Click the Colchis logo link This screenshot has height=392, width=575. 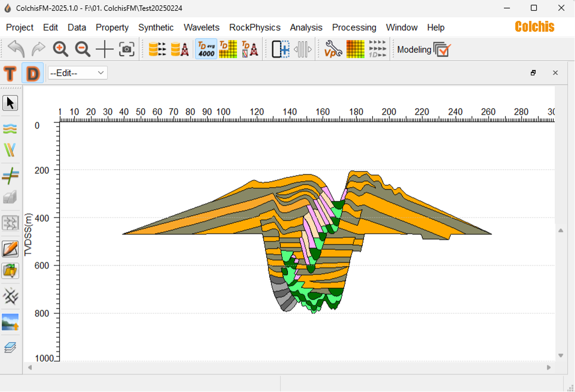pos(534,27)
